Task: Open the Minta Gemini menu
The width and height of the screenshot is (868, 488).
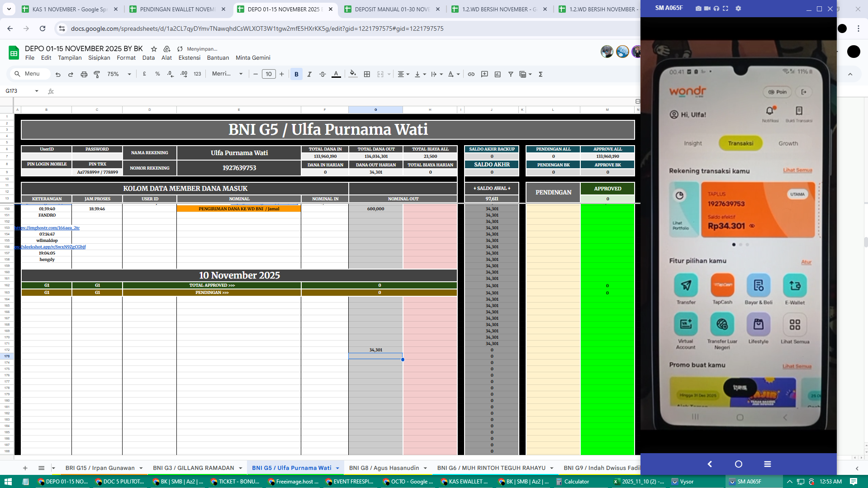Action: (253, 58)
